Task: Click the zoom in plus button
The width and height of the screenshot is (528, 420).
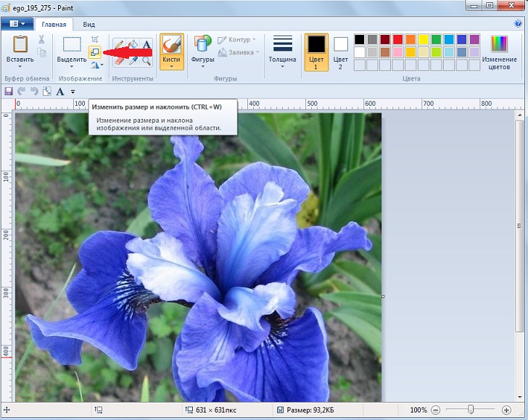Action: click(506, 410)
